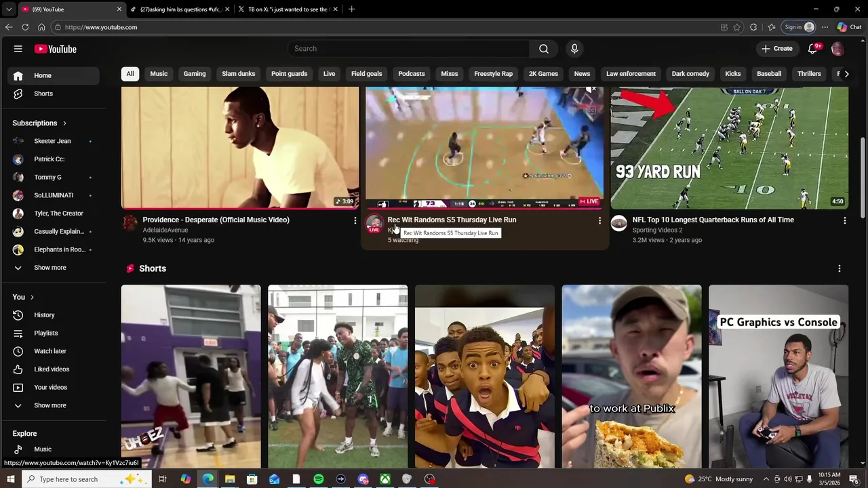This screenshot has height=488, width=868.
Task: Select the Podcasts filter chip
Action: [x=412, y=74]
